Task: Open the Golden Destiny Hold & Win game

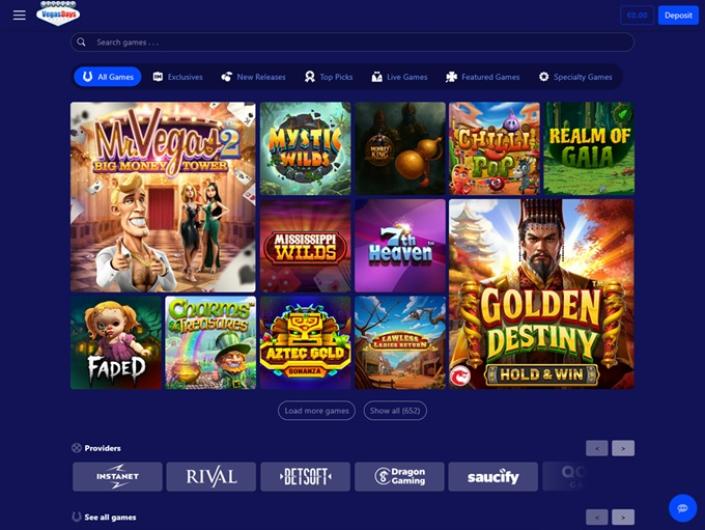Action: [x=542, y=294]
